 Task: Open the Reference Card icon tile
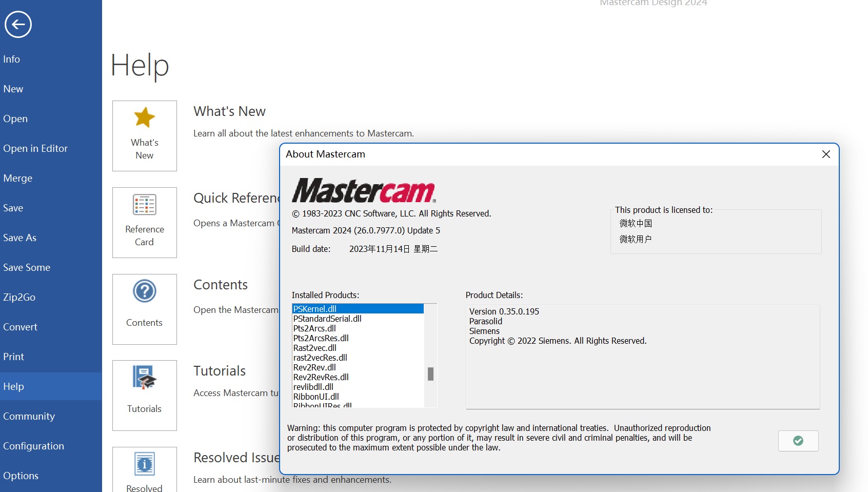(145, 223)
